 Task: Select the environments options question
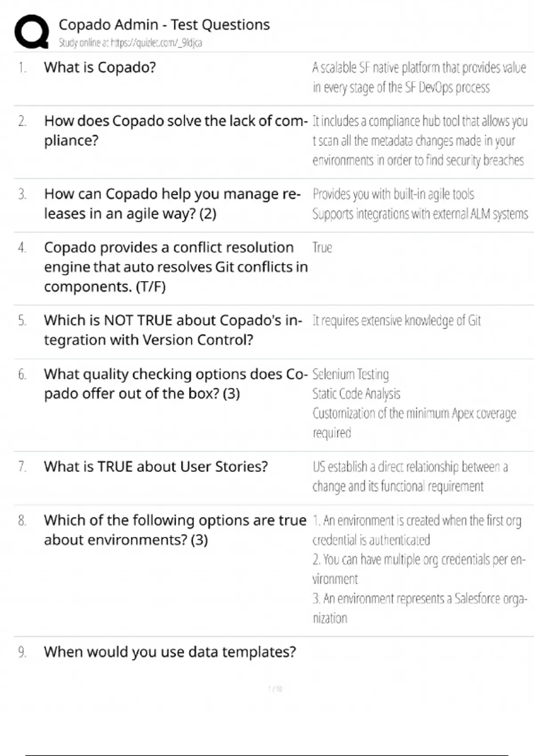(175, 530)
